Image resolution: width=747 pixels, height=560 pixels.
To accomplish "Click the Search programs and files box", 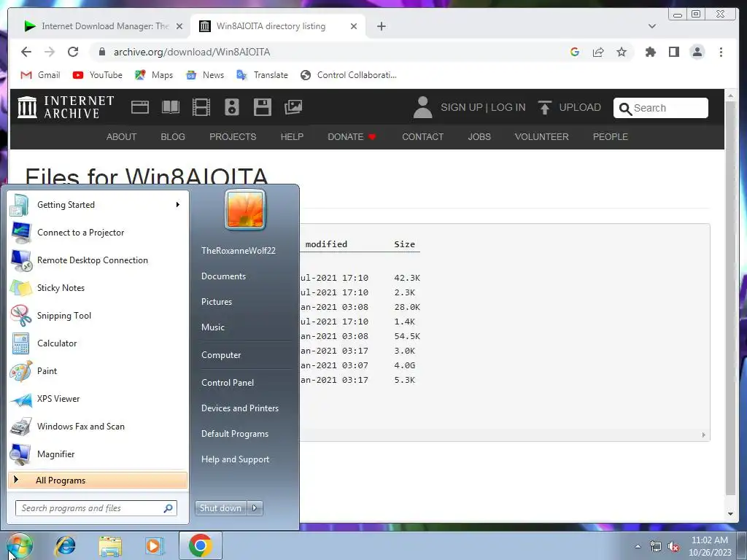I will [x=96, y=508].
